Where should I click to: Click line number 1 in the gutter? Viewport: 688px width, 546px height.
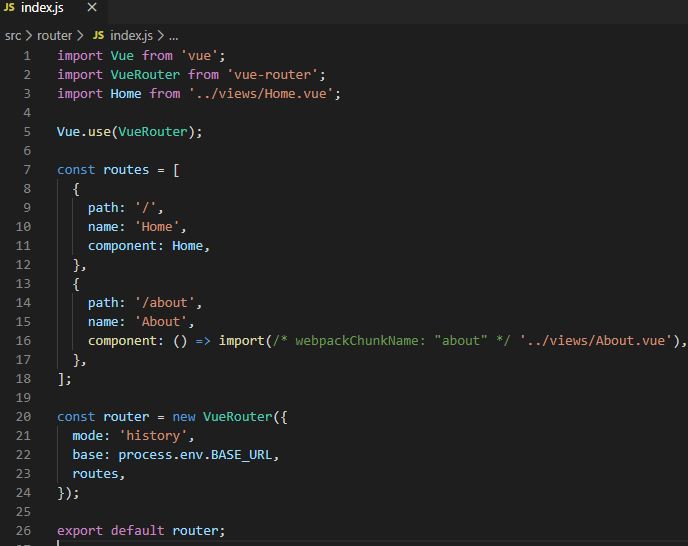coord(27,56)
